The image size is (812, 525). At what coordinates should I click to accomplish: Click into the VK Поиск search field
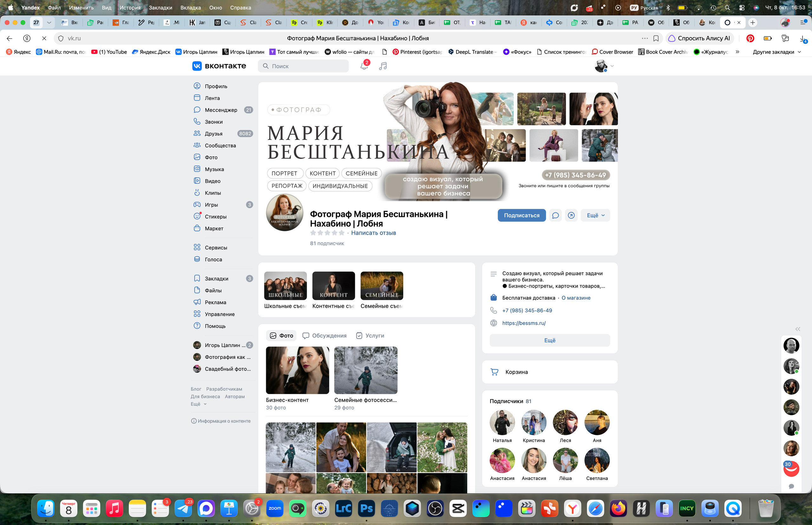[304, 66]
